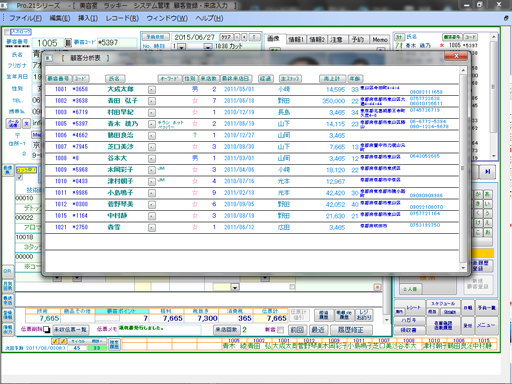Viewport: 512px width, 384px height.
Task: Click the list icon beside customer number 1005
Action: tap(68, 43)
